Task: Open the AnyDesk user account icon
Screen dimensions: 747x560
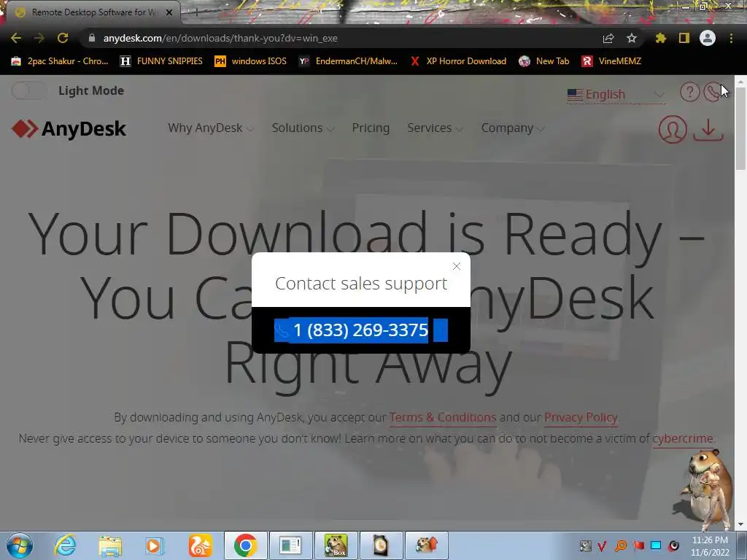Action: point(673,128)
